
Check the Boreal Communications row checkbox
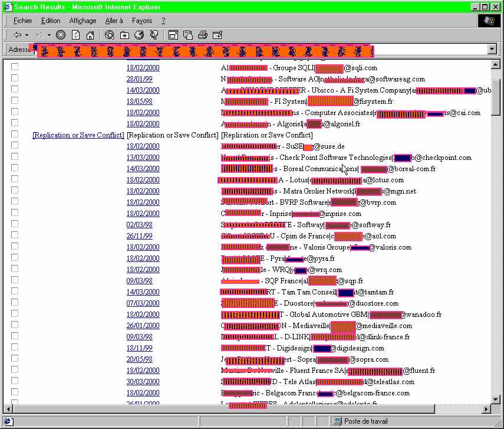pos(15,168)
